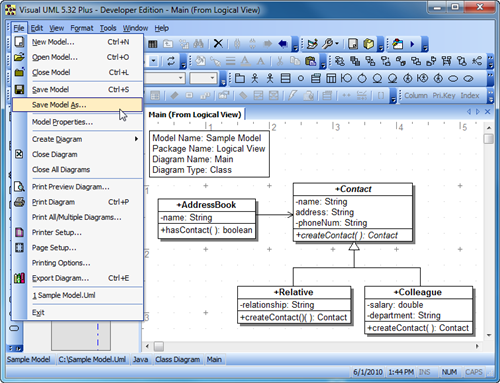Click the barcode-style columns icon
500x383 pixels.
pos(153,44)
